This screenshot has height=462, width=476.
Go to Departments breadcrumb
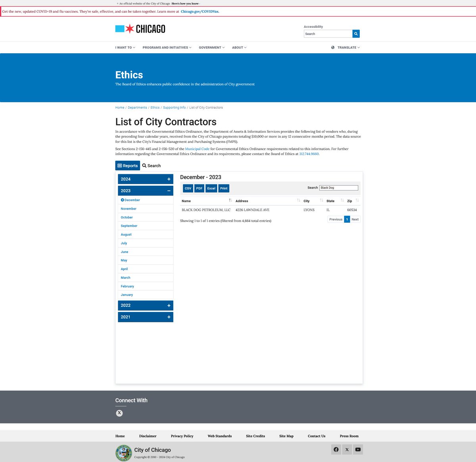pos(137,108)
